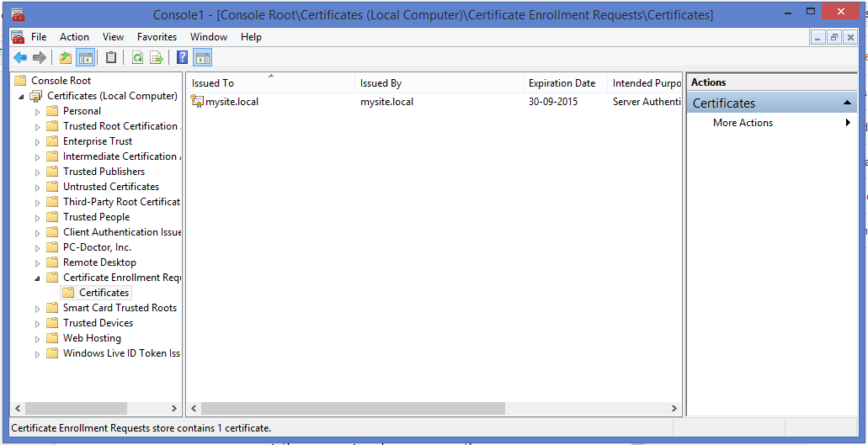This screenshot has height=445, width=868.
Task: Click the Export List toolbar icon
Action: [156, 57]
